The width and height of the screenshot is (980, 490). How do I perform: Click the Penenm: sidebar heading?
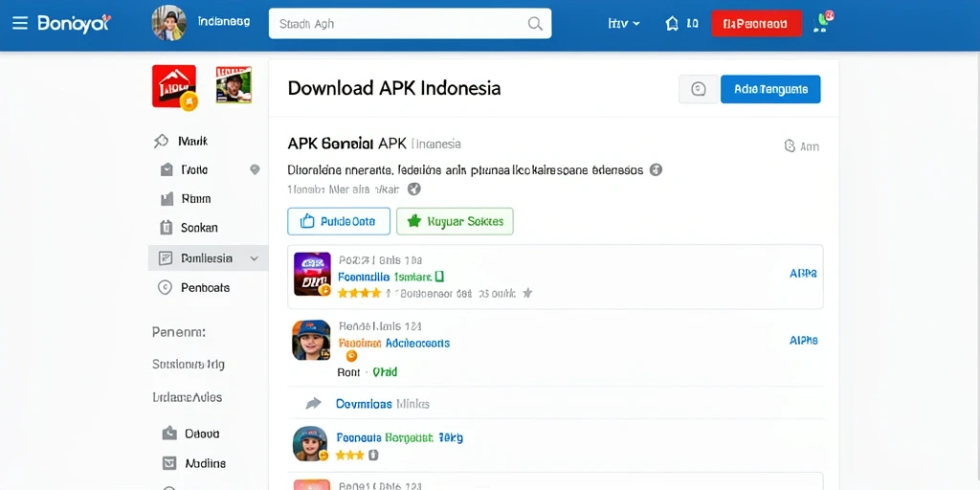coord(179,332)
